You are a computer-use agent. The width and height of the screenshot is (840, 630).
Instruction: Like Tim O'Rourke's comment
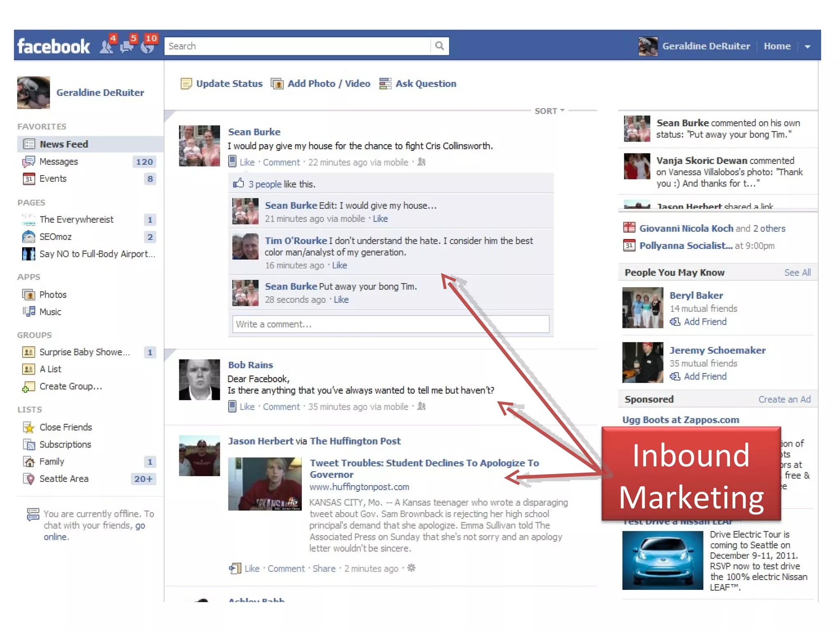click(339, 265)
